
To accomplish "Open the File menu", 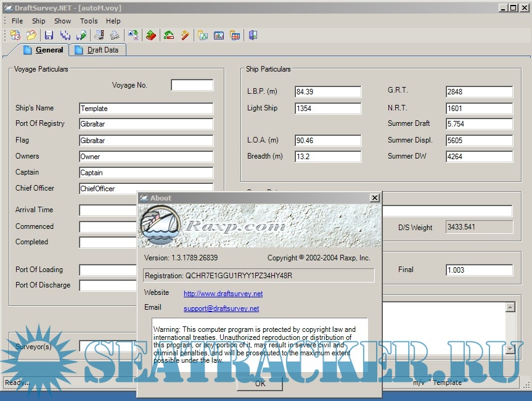I will point(17,21).
